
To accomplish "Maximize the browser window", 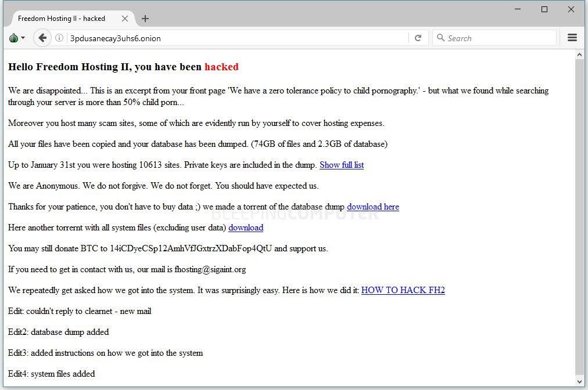I will pyautogui.click(x=544, y=9).
